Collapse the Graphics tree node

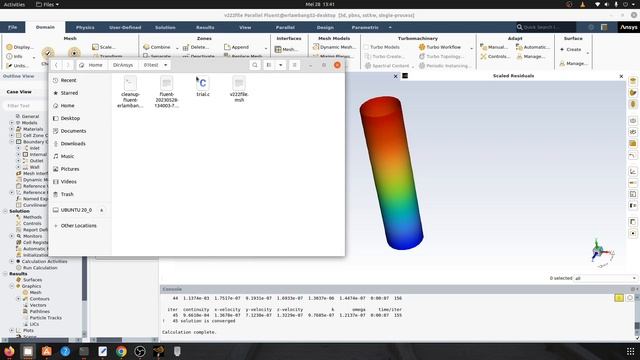click(x=12, y=286)
